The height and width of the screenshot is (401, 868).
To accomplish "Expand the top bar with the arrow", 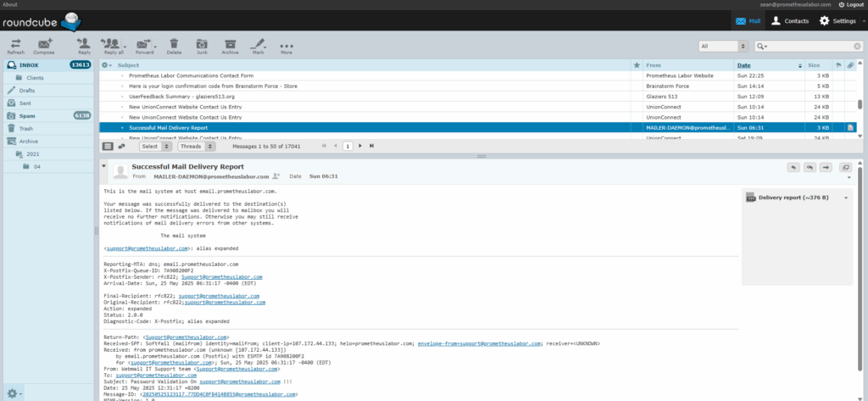I will (865, 20).
